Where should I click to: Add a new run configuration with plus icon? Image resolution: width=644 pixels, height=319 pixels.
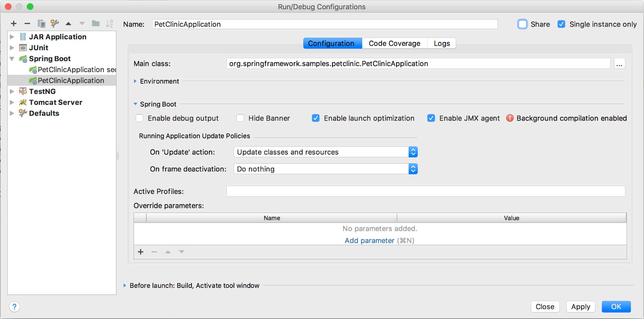click(x=14, y=23)
